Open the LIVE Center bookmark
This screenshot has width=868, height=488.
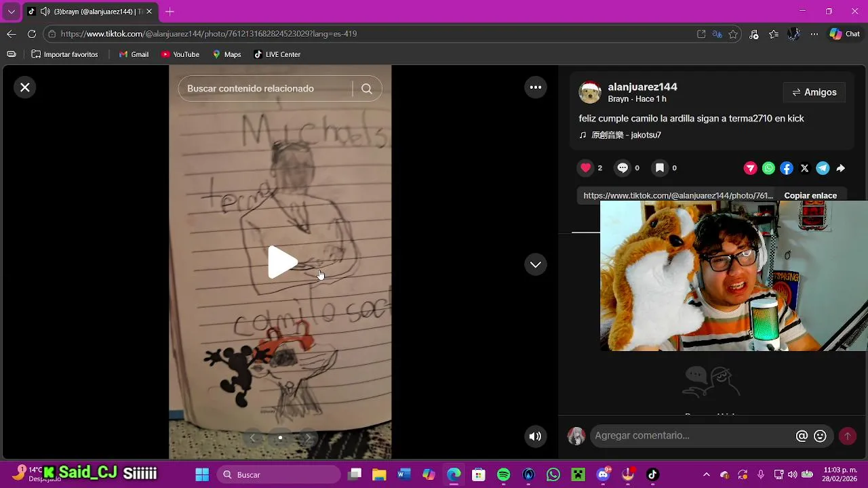click(277, 54)
